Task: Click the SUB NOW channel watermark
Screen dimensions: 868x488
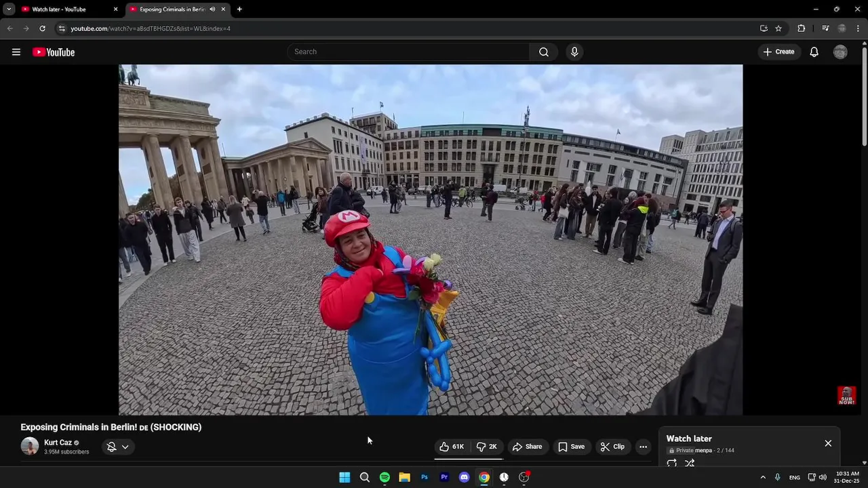Action: (x=846, y=396)
